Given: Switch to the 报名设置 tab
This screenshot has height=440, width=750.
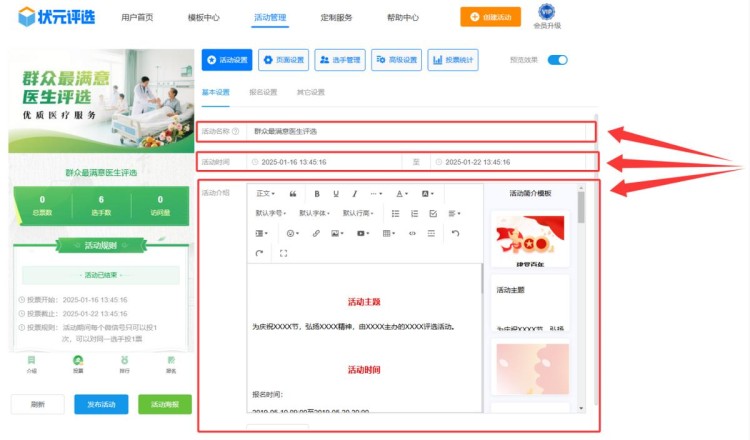Looking at the screenshot, I should coord(263,92).
